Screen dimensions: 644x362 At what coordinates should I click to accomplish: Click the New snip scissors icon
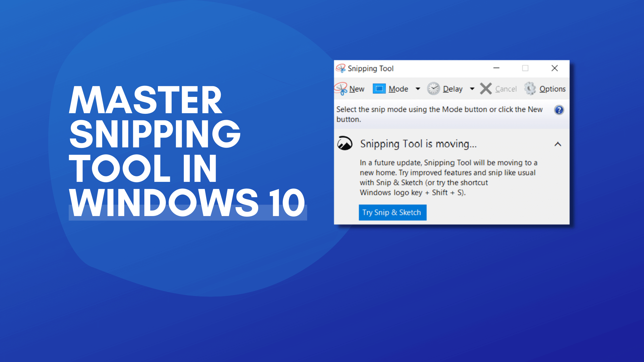(x=341, y=89)
